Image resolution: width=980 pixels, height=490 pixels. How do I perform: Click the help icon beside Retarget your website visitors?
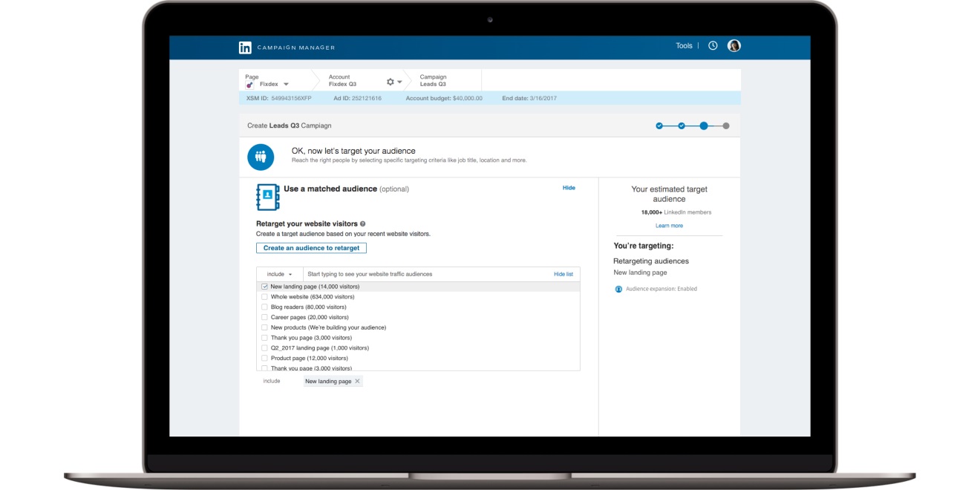point(363,223)
